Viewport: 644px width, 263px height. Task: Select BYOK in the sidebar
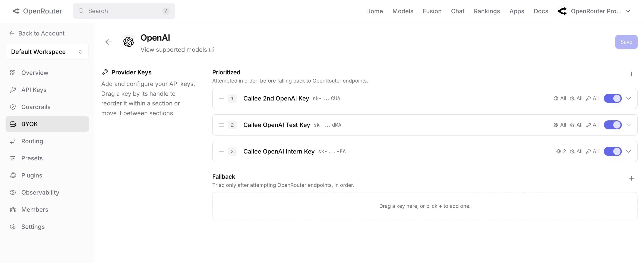click(47, 124)
